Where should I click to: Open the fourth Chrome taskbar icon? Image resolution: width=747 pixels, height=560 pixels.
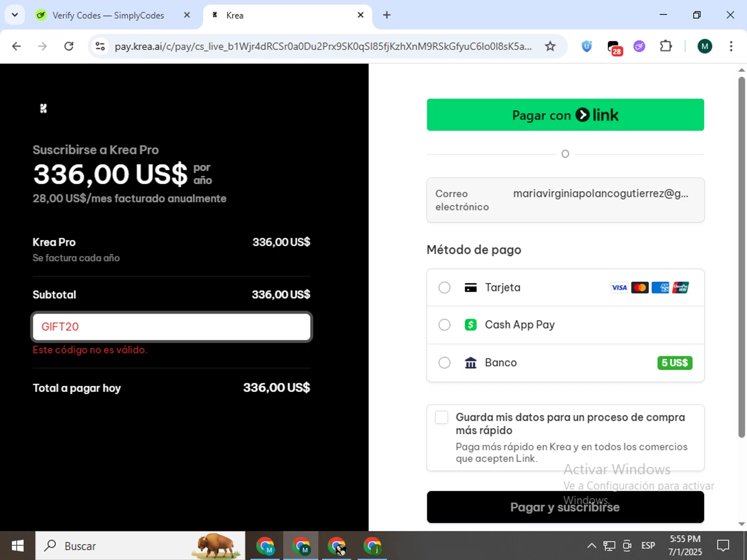[x=373, y=546]
